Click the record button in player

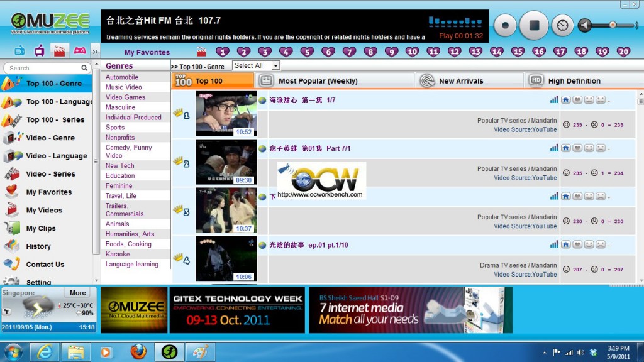(x=505, y=25)
